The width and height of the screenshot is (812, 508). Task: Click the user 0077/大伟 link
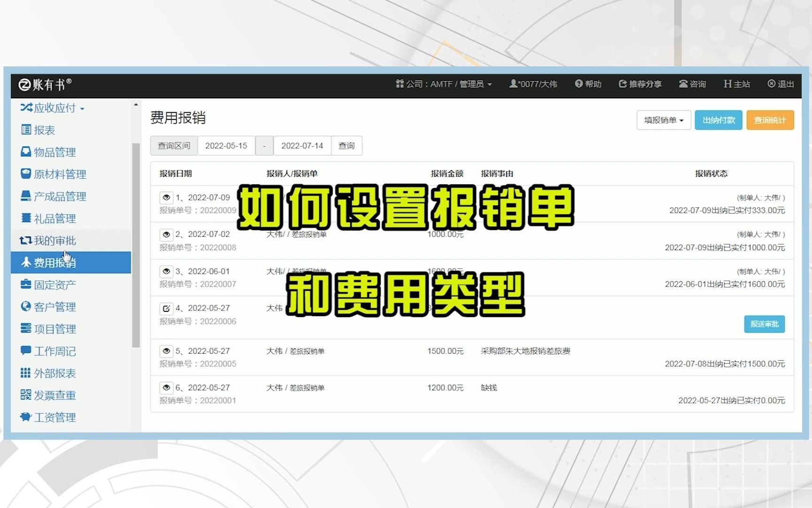pyautogui.click(x=533, y=84)
